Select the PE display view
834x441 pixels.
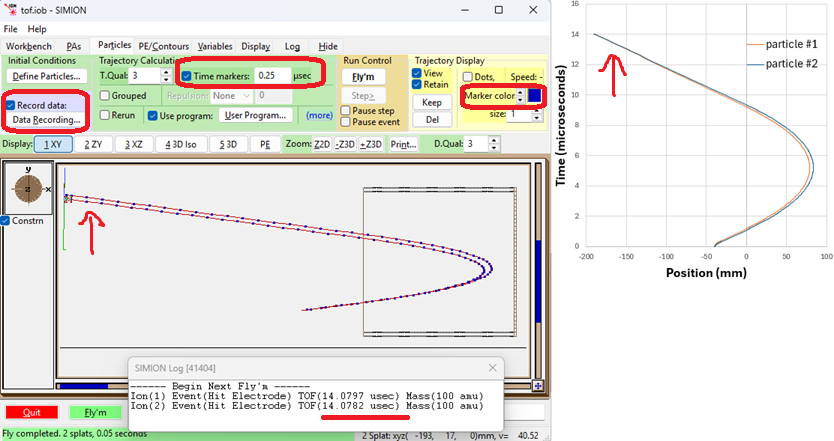pos(265,144)
